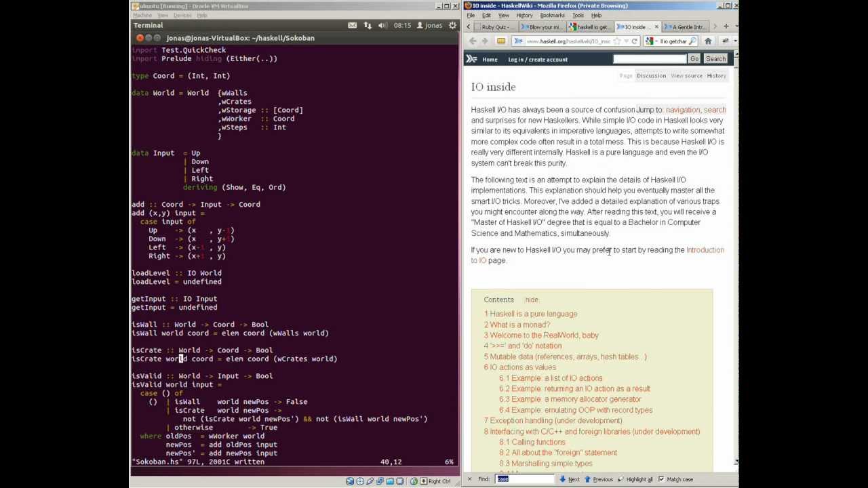Switch to the Ruby Quiz tab
The width and height of the screenshot is (868, 488).
(496, 27)
